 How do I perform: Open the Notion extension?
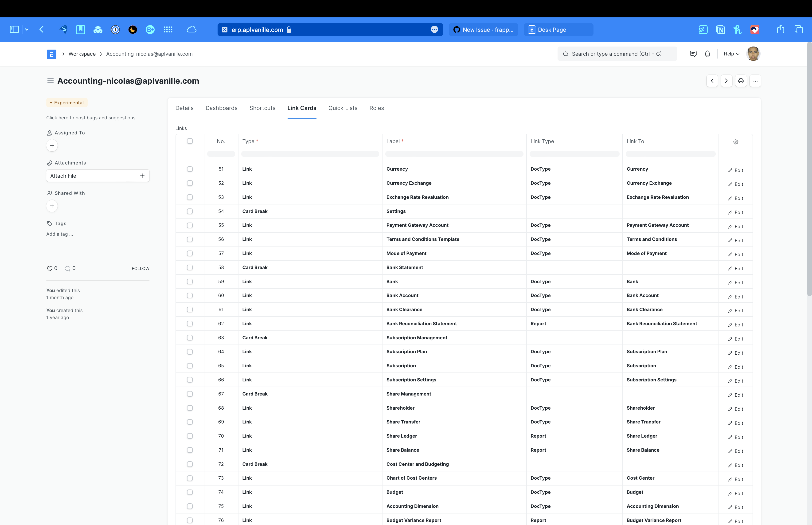tap(720, 30)
